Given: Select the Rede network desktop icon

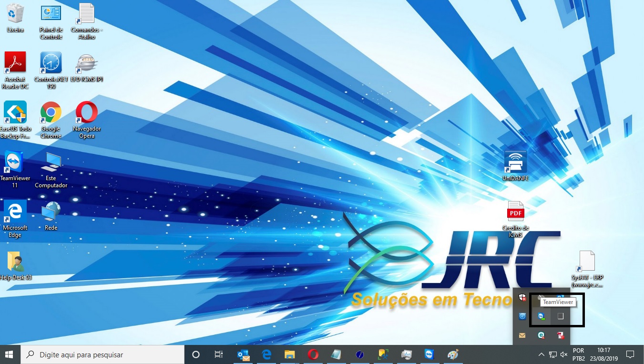Looking at the screenshot, I should pyautogui.click(x=51, y=216).
